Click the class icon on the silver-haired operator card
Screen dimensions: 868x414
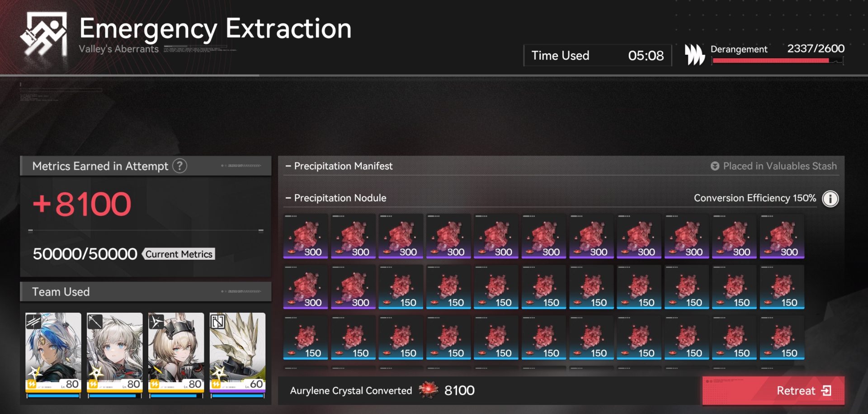tap(95, 321)
